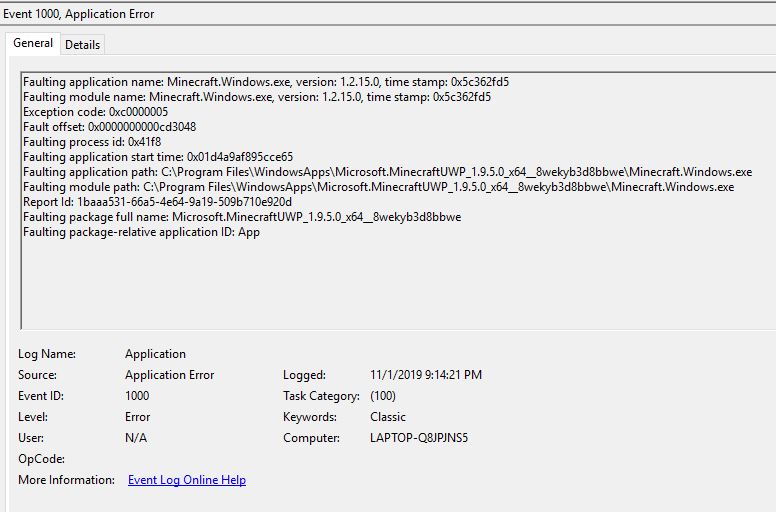Click the Fault offset line

(x=109, y=127)
